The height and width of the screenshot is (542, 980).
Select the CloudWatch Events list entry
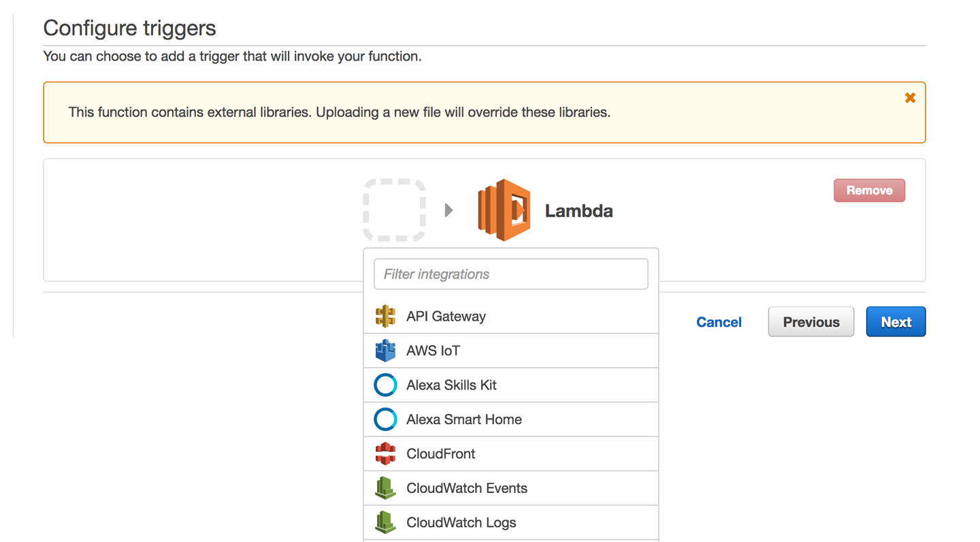click(466, 488)
